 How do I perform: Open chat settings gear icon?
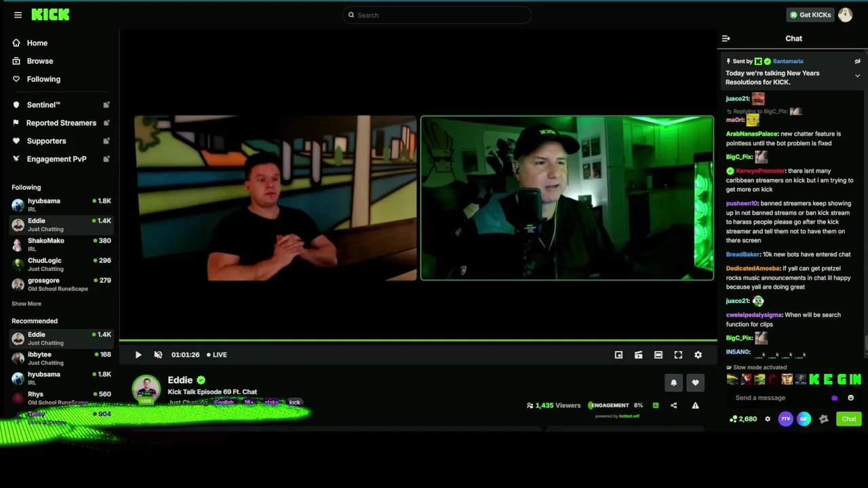point(768,419)
